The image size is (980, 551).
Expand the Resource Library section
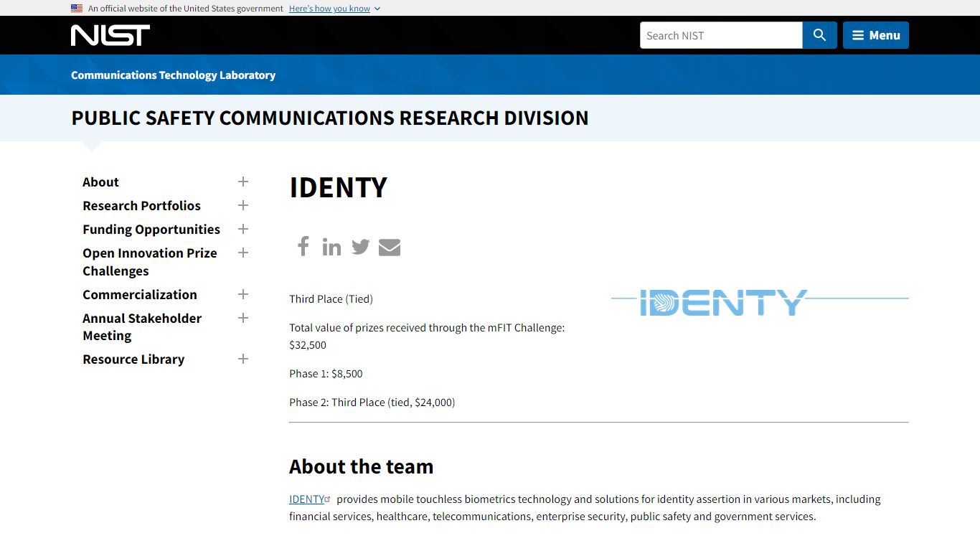[243, 359]
